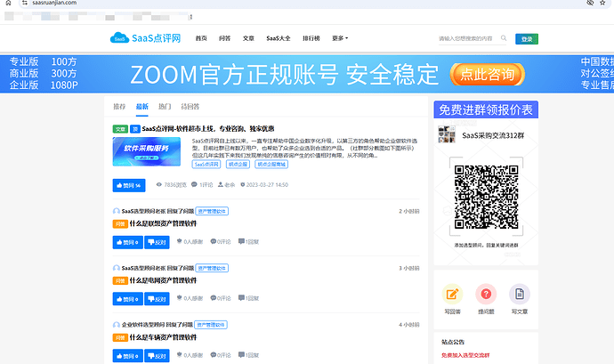This screenshot has height=364, width=614.
Task: Click avatar icon of 什么是电网资产管理软件 post
Action: (117, 268)
